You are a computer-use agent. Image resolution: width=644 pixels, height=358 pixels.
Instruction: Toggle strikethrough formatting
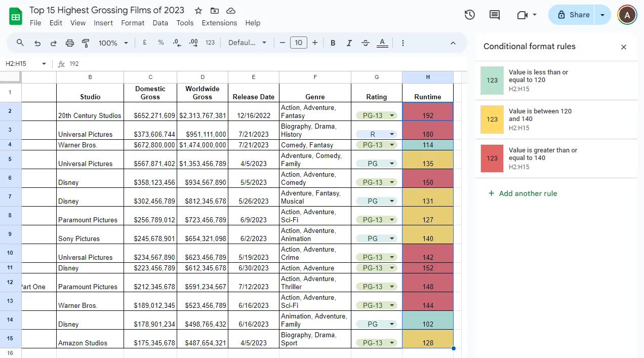366,43
